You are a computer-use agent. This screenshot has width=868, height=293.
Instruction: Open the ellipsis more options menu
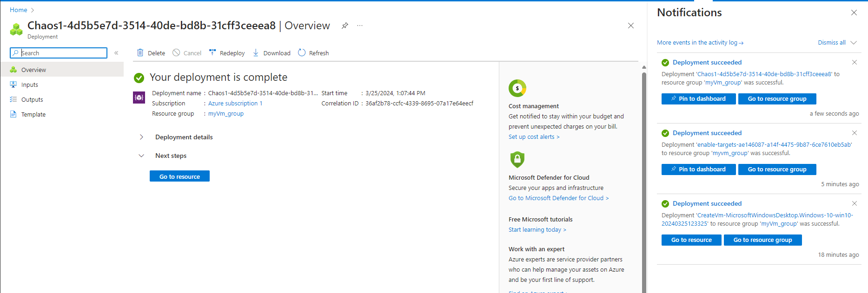(360, 26)
